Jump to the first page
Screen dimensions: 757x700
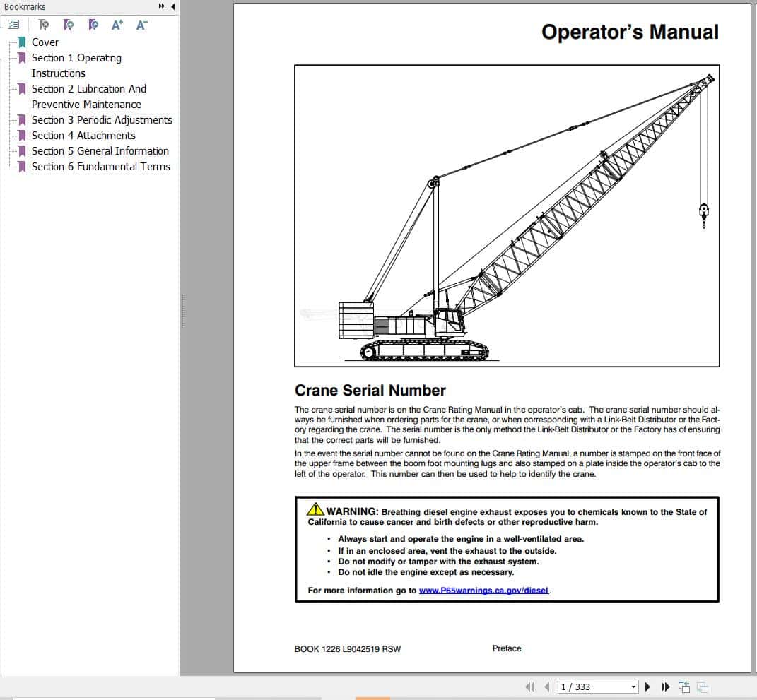click(530, 687)
